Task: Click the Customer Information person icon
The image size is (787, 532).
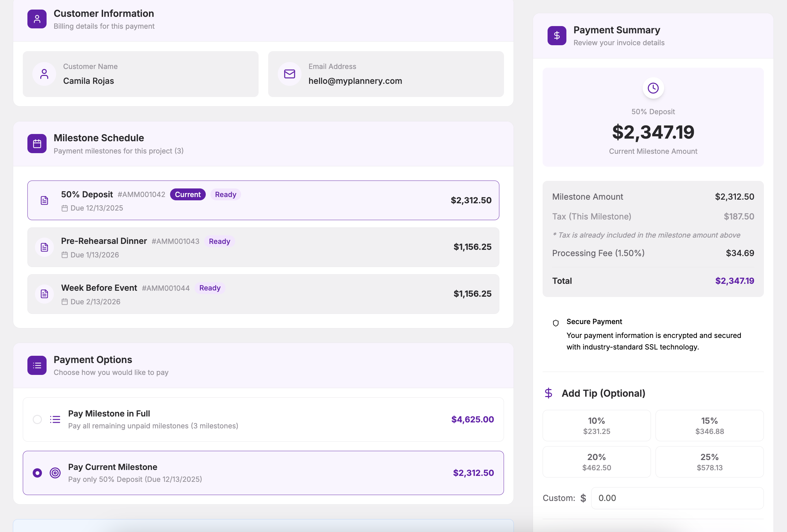Action: coord(37,19)
